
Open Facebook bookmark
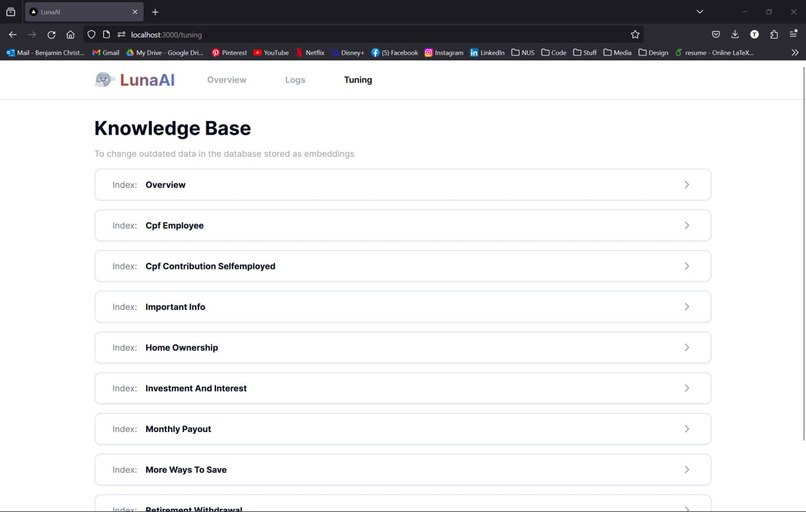pyautogui.click(x=394, y=52)
